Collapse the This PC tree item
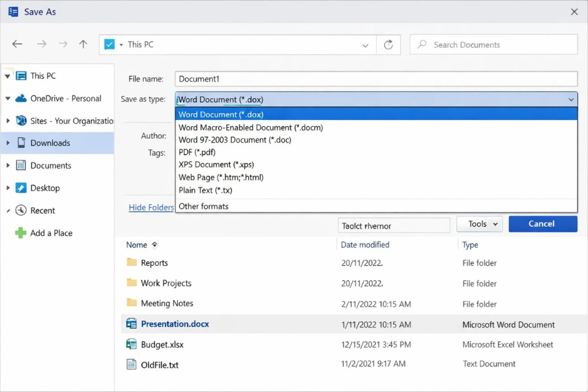Viewport: 588px width, 392px height. click(9, 75)
